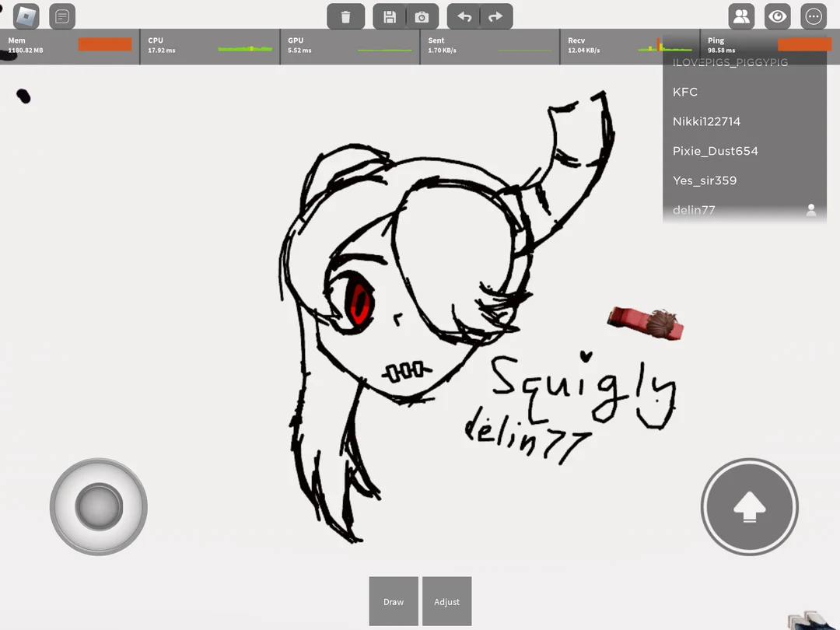This screenshot has height=630, width=840.
Task: Click the save (floppy disk) icon
Action: (389, 16)
